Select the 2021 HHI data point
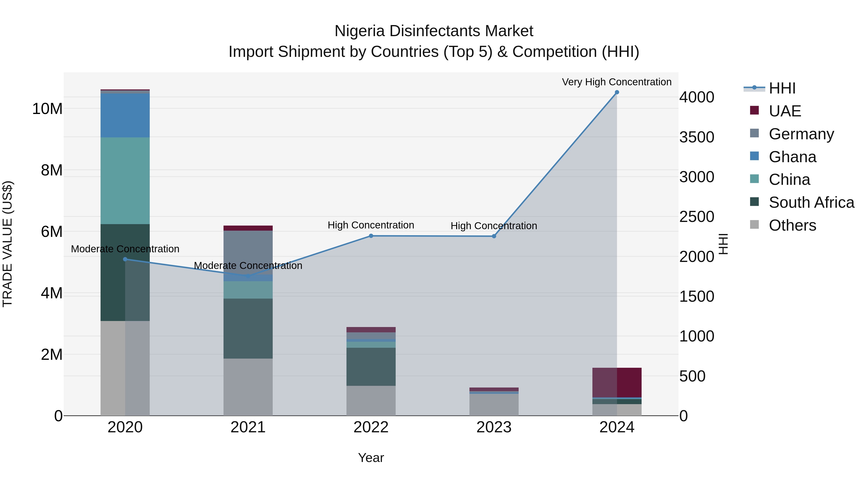 coord(248,276)
